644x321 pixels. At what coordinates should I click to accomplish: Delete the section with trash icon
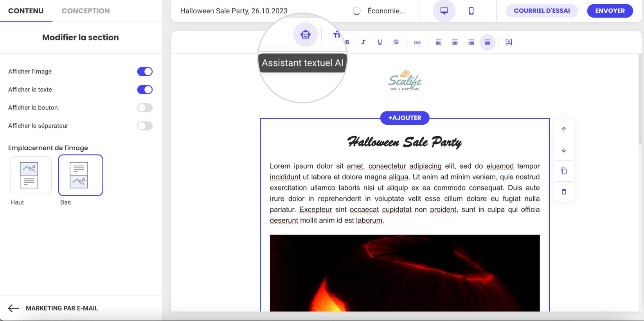click(x=564, y=192)
